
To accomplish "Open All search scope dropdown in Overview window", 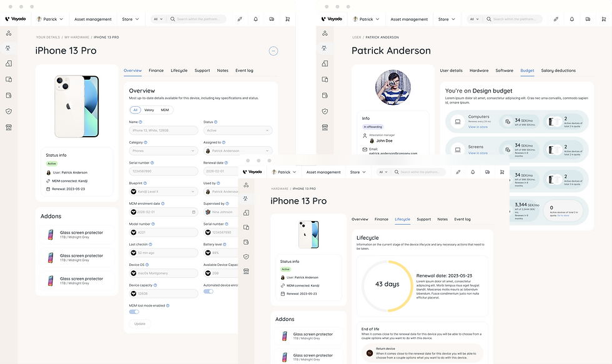I will (158, 19).
